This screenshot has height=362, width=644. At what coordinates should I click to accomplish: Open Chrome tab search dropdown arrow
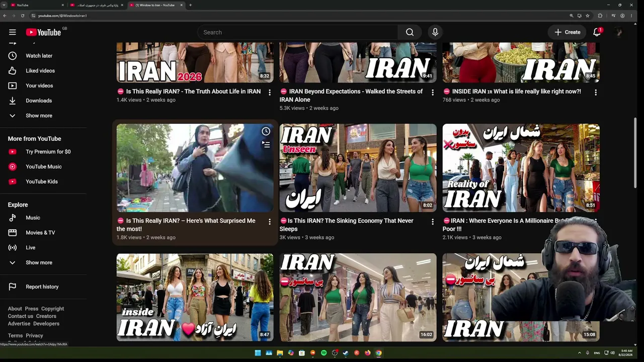click(x=4, y=5)
